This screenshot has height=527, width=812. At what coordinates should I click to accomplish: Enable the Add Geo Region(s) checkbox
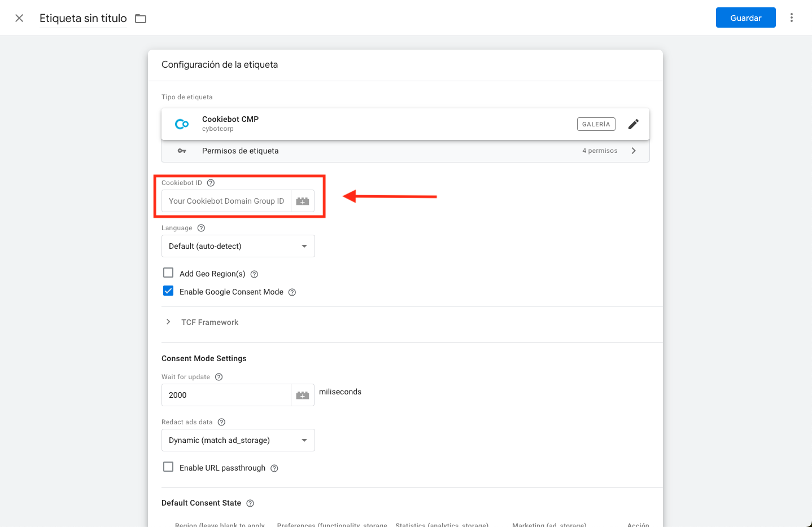click(168, 273)
